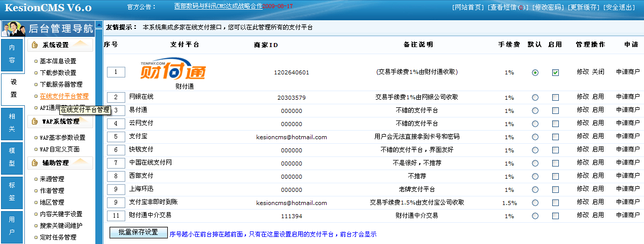This screenshot has height=244, width=644.
Task: Check the enable box for 西部支付
Action: (x=556, y=176)
